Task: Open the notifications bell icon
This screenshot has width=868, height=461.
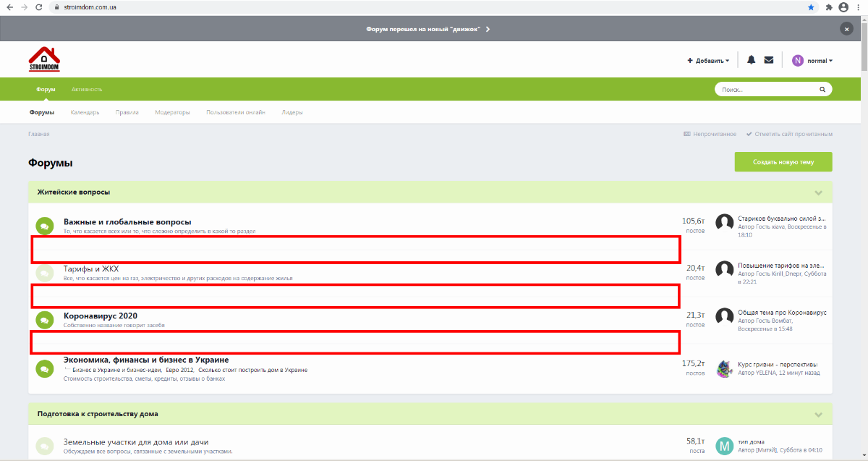Action: [751, 60]
